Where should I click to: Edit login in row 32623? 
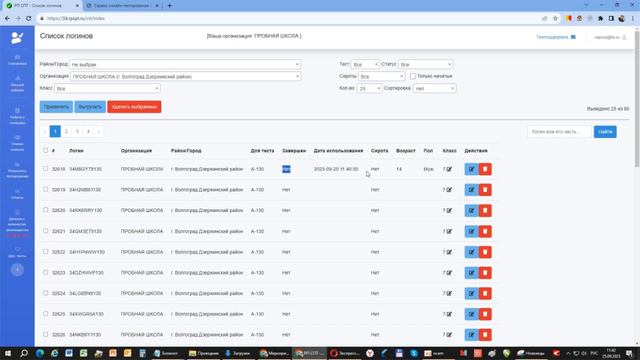click(x=471, y=273)
